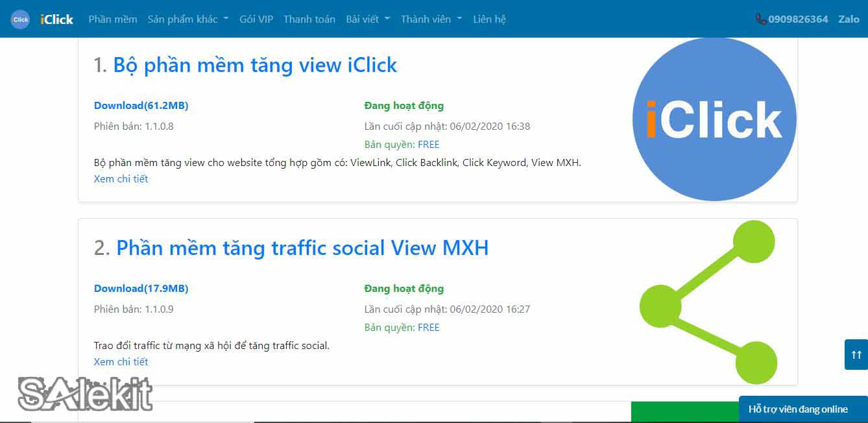This screenshot has height=423, width=868.
Task: Expand the Sản phẩm khác dropdown
Action: [187, 19]
